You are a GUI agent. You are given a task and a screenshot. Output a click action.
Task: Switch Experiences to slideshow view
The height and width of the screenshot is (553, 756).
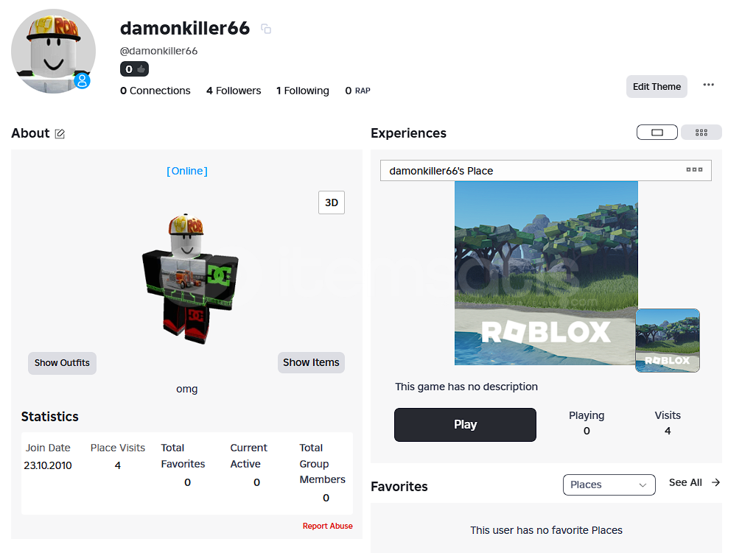click(x=657, y=133)
